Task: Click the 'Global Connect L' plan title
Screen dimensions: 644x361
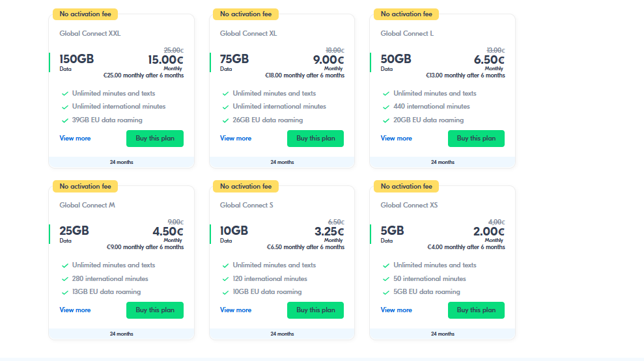Action: tap(407, 34)
